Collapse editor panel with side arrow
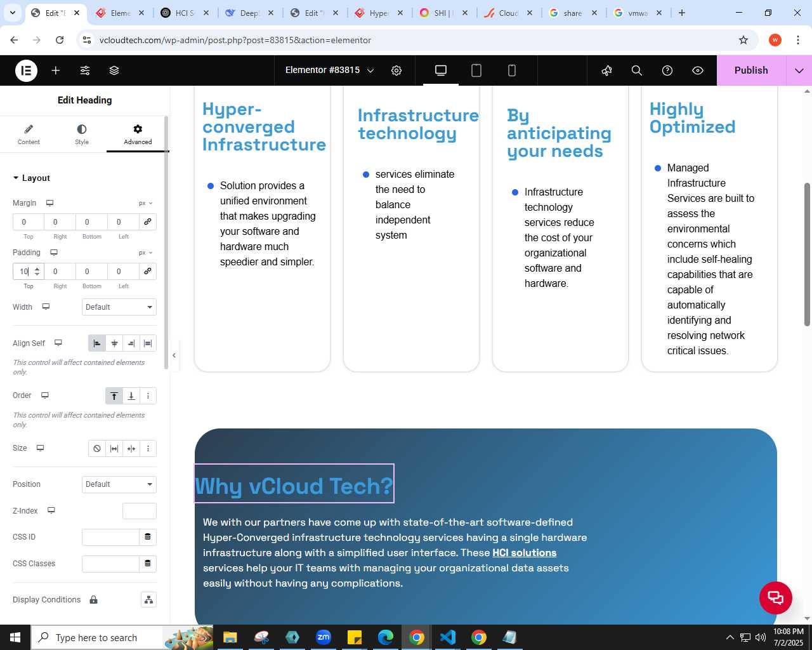This screenshot has height=650, width=812. [x=174, y=355]
